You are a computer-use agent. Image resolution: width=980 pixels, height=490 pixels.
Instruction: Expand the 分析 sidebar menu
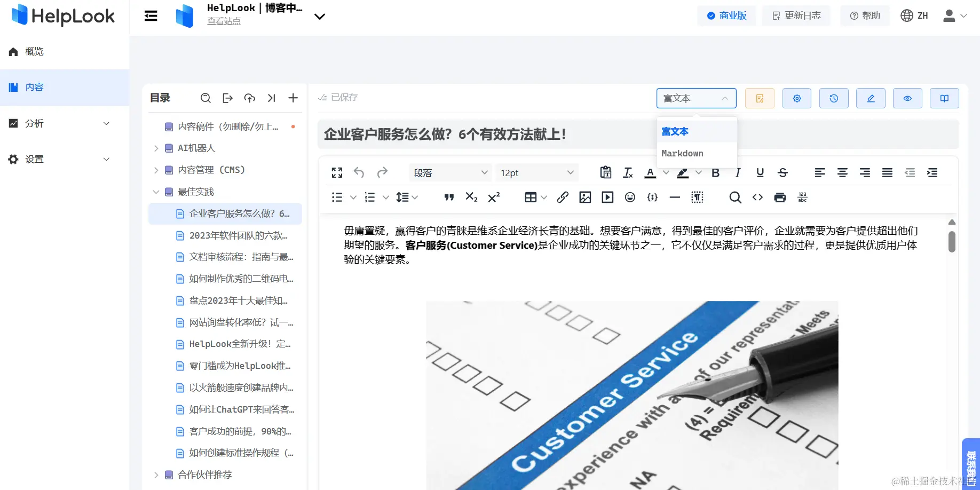[x=65, y=123]
